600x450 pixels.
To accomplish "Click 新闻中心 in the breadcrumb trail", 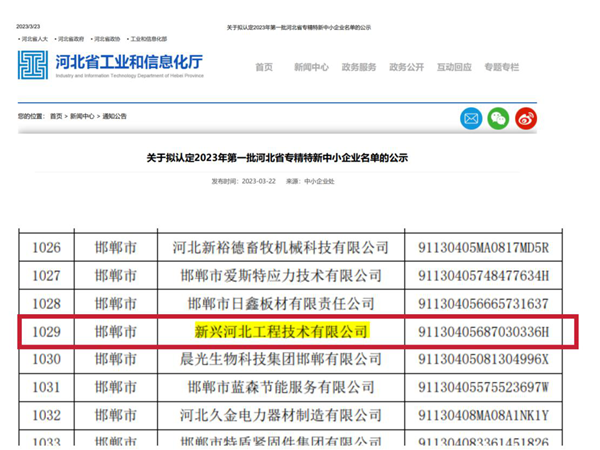I will [x=82, y=116].
